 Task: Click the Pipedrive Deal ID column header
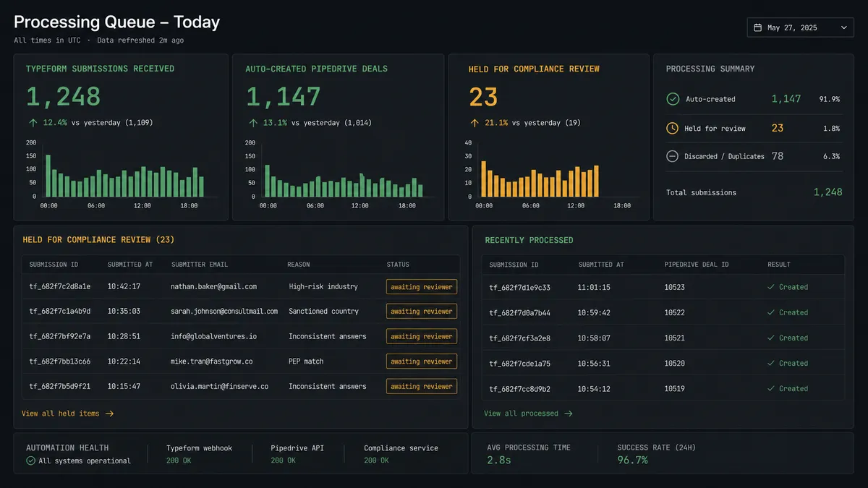pyautogui.click(x=695, y=265)
